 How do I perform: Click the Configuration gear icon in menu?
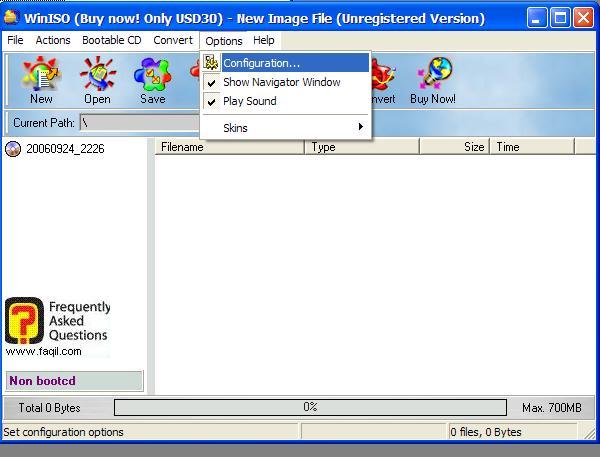click(212, 63)
